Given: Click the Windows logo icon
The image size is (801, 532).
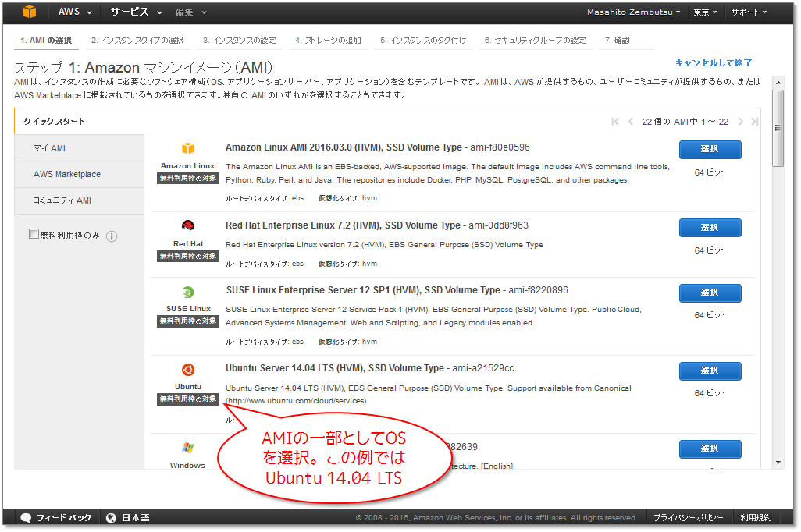Looking at the screenshot, I should pos(188,448).
